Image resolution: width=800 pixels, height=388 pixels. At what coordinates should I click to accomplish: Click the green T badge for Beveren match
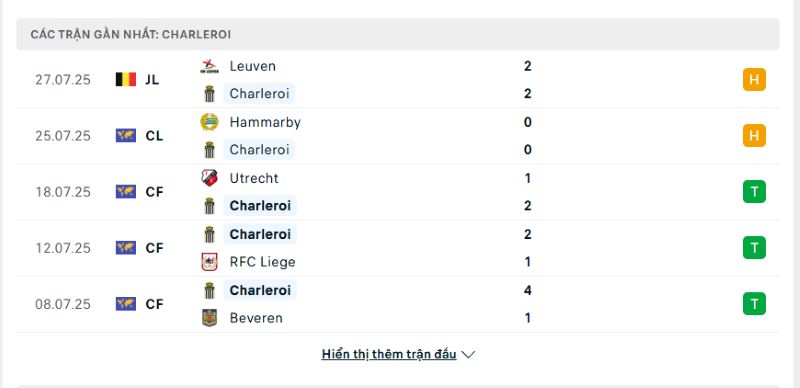click(x=754, y=304)
